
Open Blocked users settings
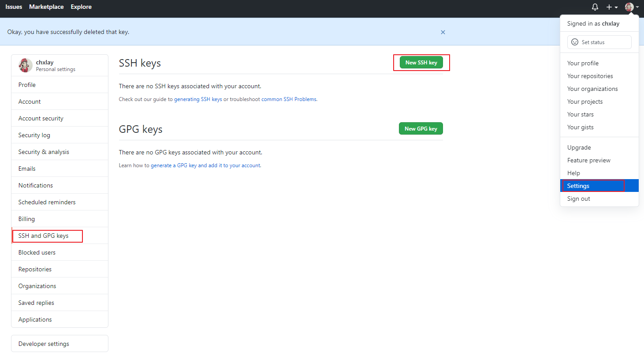click(60, 252)
